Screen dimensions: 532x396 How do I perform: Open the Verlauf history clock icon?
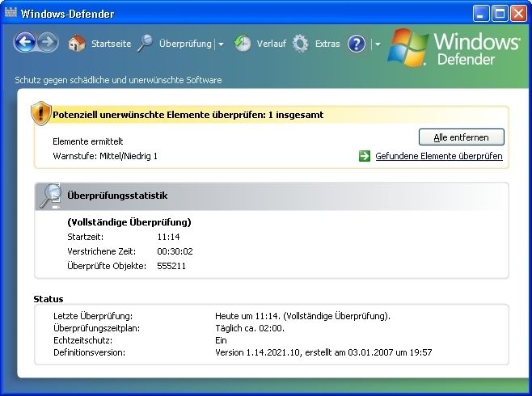[x=243, y=44]
